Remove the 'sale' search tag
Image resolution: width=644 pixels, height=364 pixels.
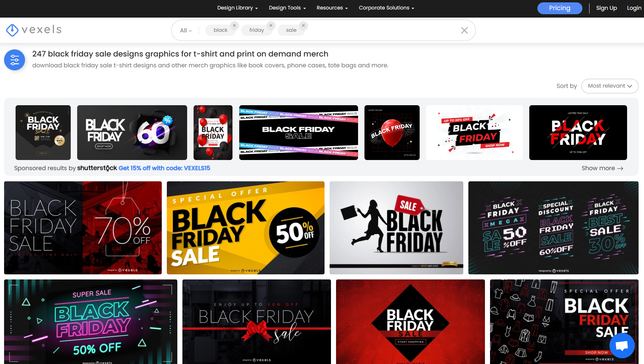coord(304,25)
